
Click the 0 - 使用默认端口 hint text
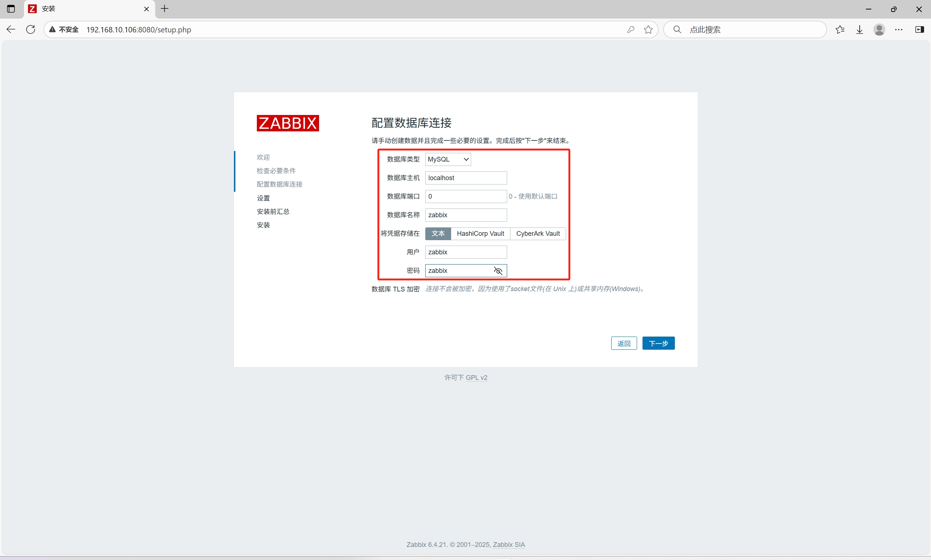click(533, 196)
